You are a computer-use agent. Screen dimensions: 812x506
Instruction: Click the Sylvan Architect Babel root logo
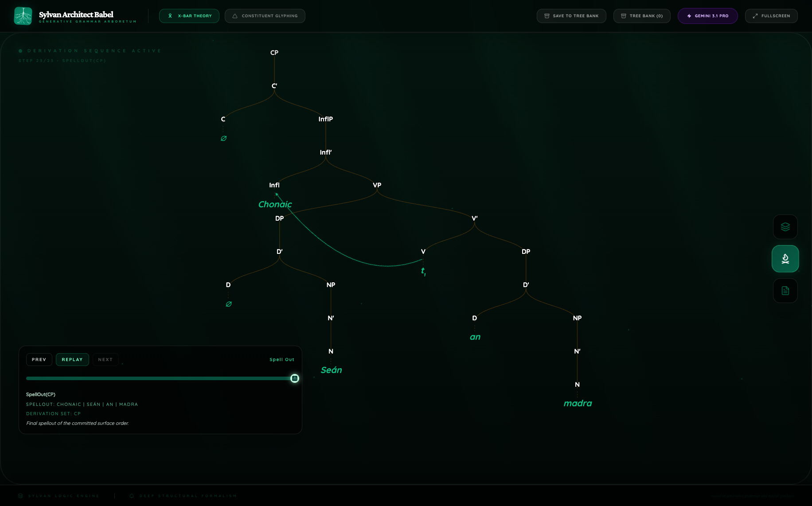pyautogui.click(x=23, y=16)
